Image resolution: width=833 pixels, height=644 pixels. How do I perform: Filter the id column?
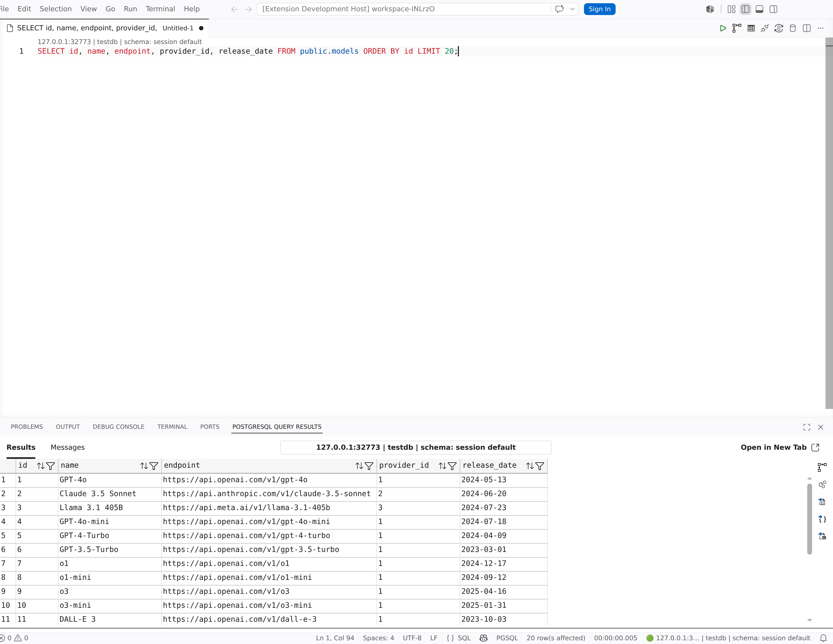click(50, 466)
